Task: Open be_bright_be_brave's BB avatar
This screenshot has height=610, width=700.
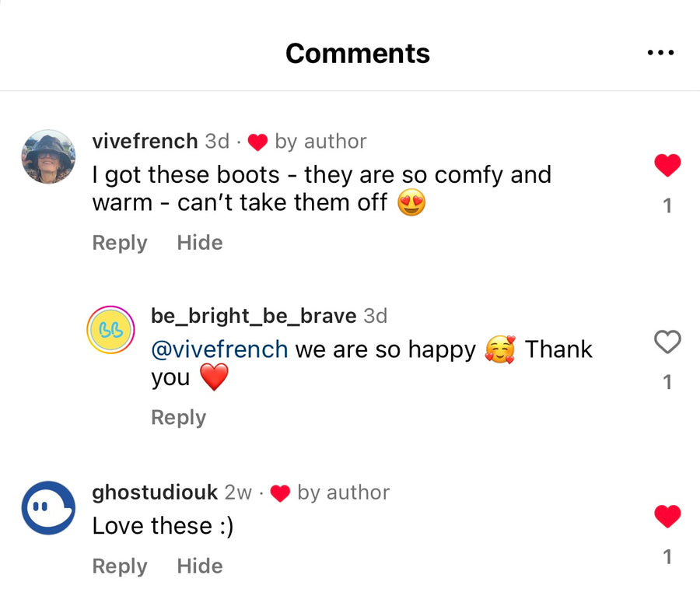Action: 110,331
